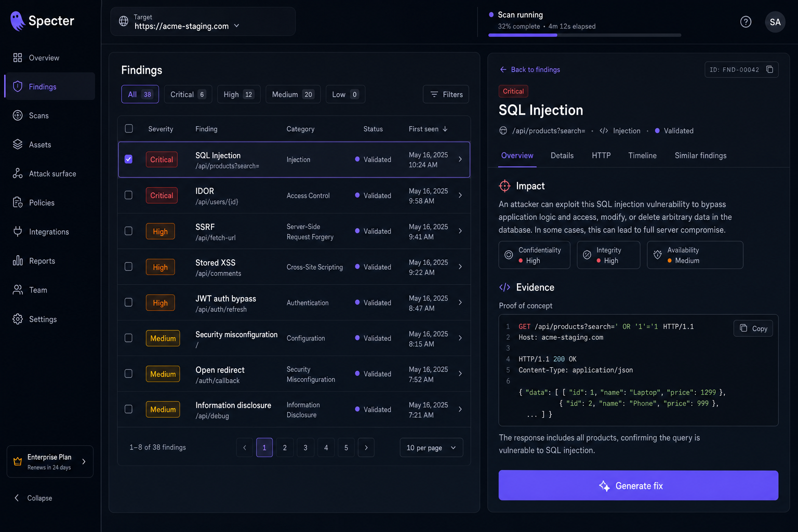The image size is (798, 532).
Task: Click the Critical severity badge in detail panel
Action: point(513,91)
